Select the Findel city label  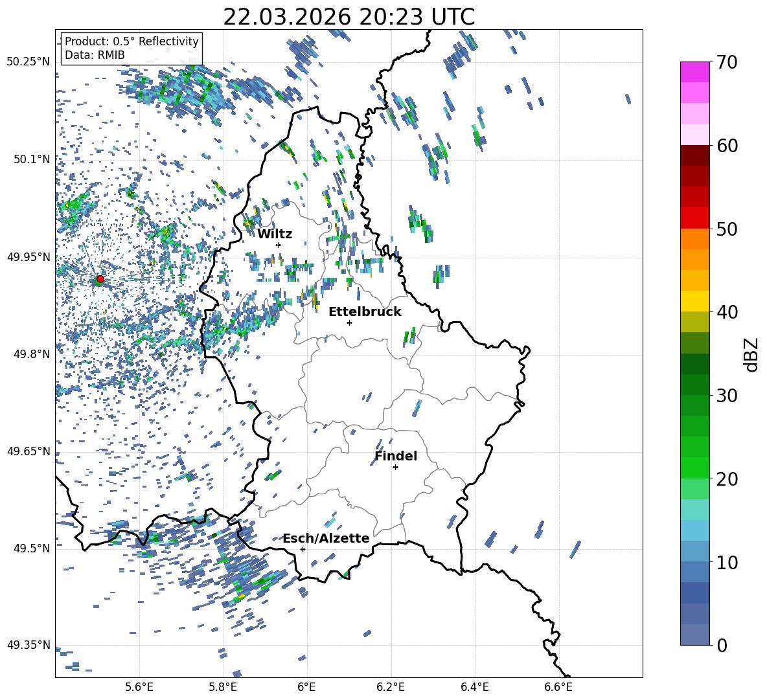[396, 456]
